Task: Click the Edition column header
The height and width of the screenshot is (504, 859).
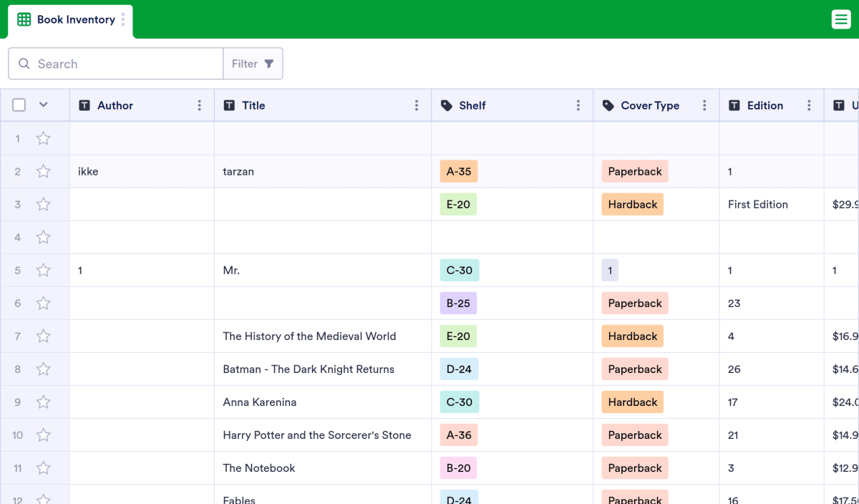Action: click(x=772, y=105)
